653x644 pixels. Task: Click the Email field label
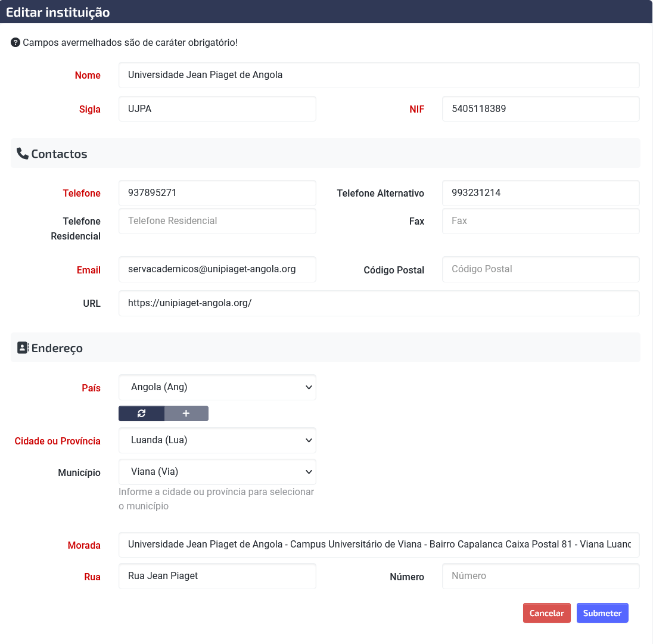tap(89, 270)
